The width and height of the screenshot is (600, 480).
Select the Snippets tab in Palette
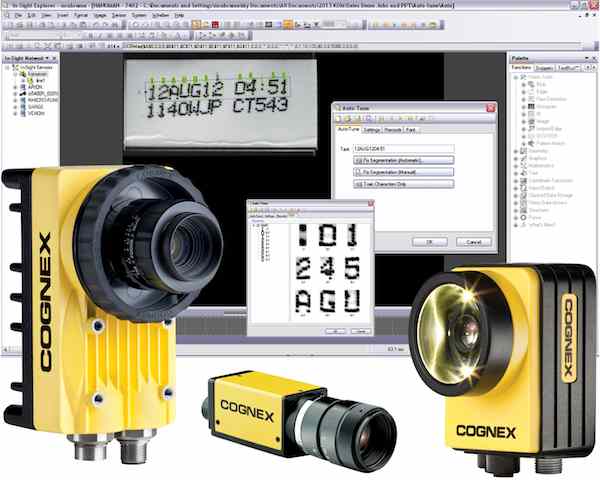[x=544, y=68]
